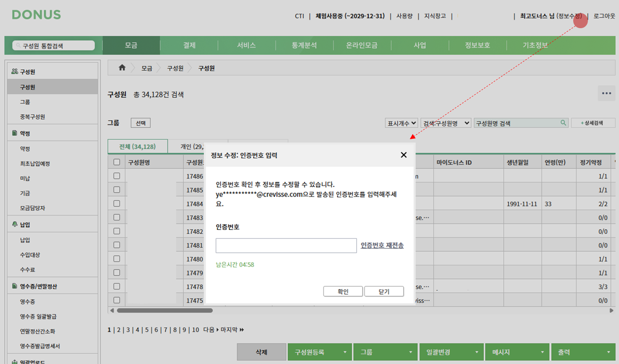Click the 인증번호 재전송 link
The height and width of the screenshot is (364, 619).
[382, 245]
